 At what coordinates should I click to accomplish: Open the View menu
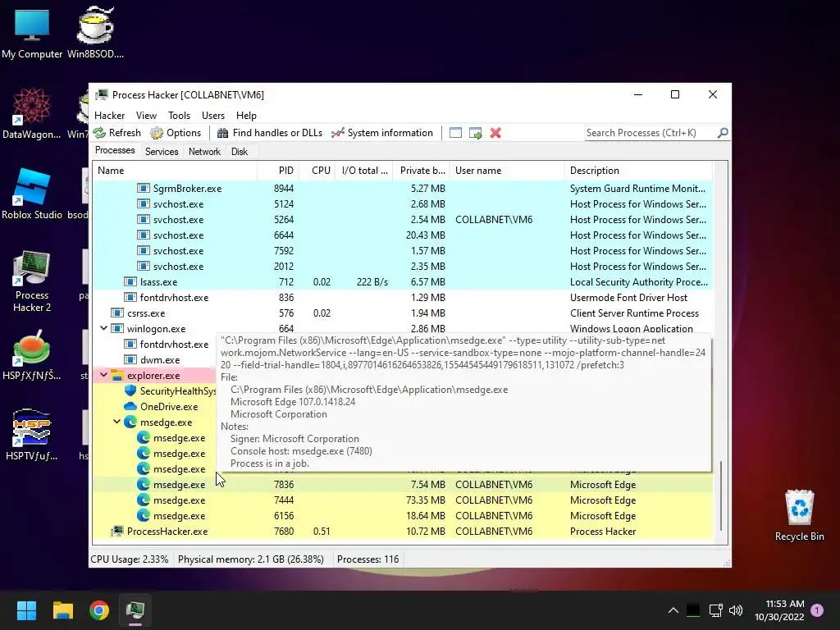(x=146, y=115)
